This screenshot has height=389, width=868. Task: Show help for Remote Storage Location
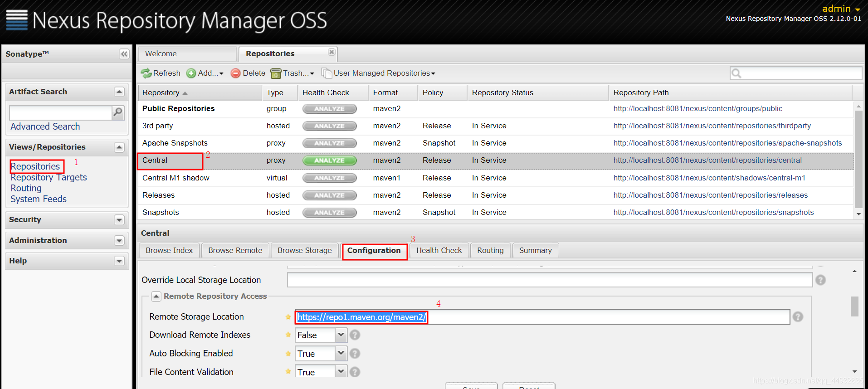798,317
